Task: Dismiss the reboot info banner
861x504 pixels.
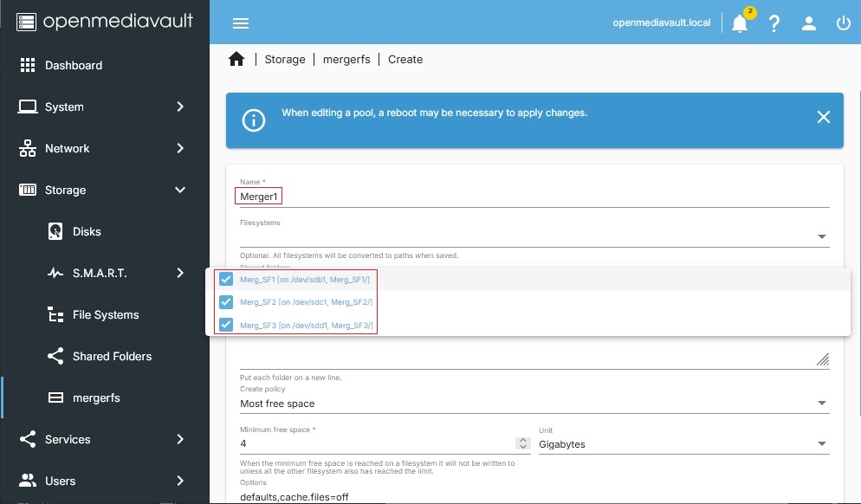Action: pos(823,118)
